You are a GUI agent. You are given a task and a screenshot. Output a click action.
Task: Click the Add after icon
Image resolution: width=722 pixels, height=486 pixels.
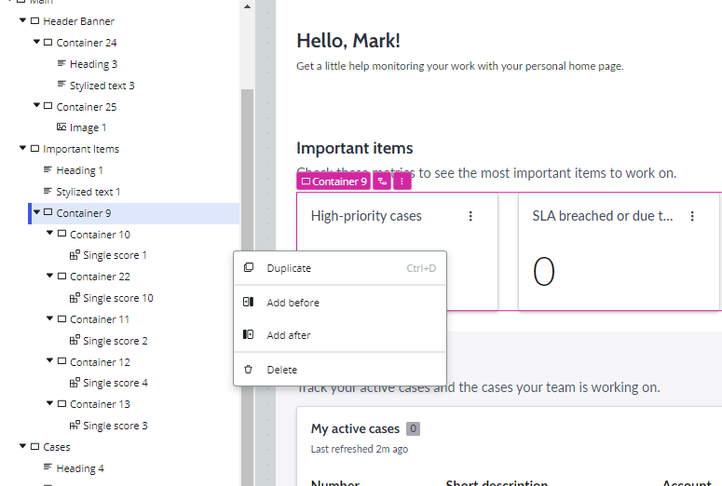(248, 334)
